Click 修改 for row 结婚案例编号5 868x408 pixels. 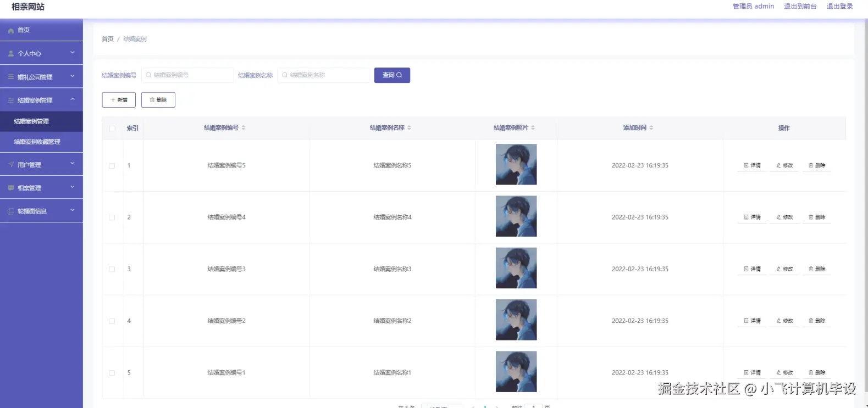pyautogui.click(x=784, y=165)
